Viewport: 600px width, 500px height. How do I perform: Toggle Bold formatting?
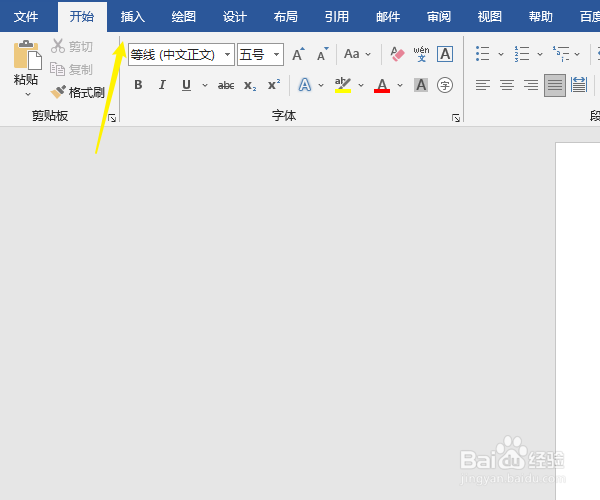click(139, 85)
